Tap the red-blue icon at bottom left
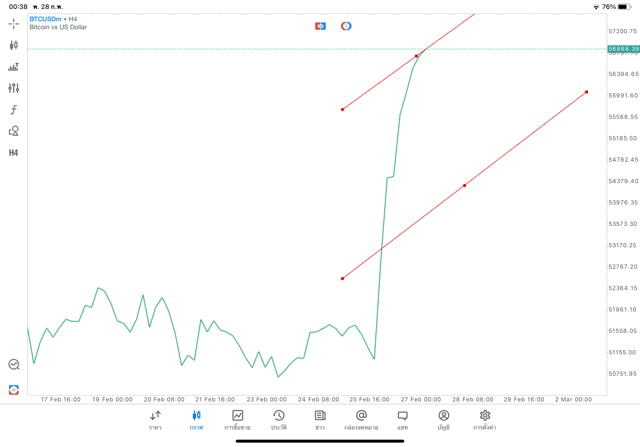The height and width of the screenshot is (447, 640). 14,389
